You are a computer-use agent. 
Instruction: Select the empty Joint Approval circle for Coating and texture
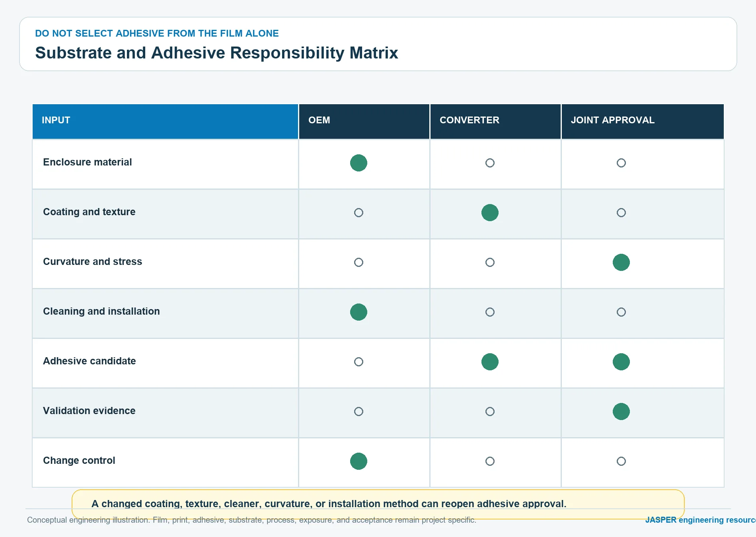621,212
